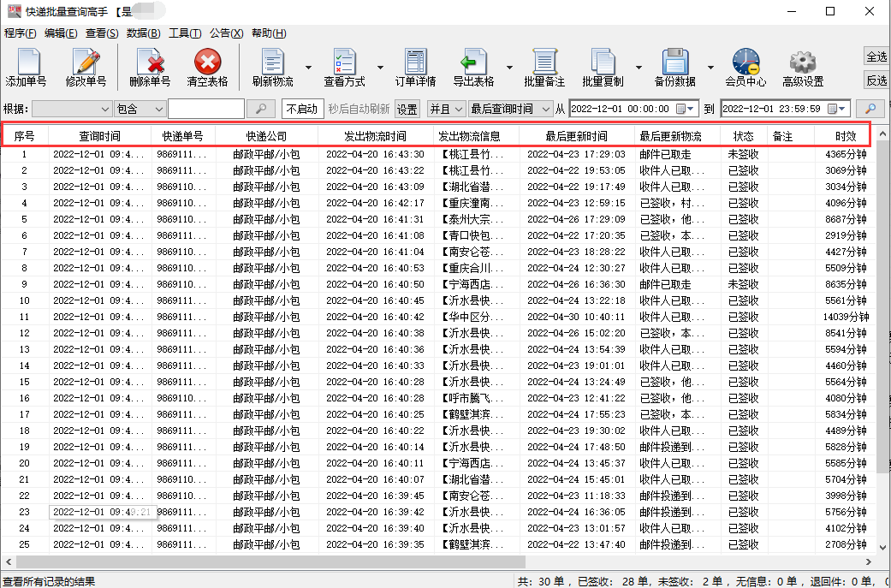This screenshot has width=891, height=588.
Task: Click the 反选 button
Action: 876,80
